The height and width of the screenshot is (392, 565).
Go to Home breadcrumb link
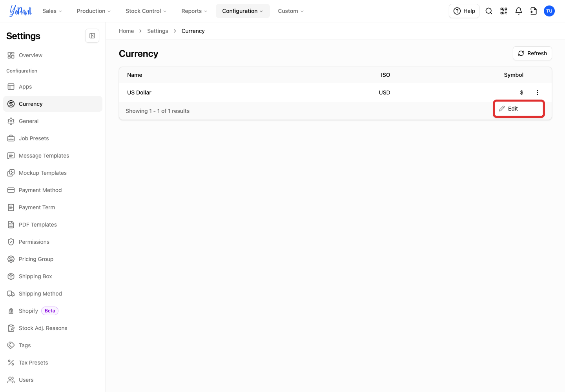[126, 31]
